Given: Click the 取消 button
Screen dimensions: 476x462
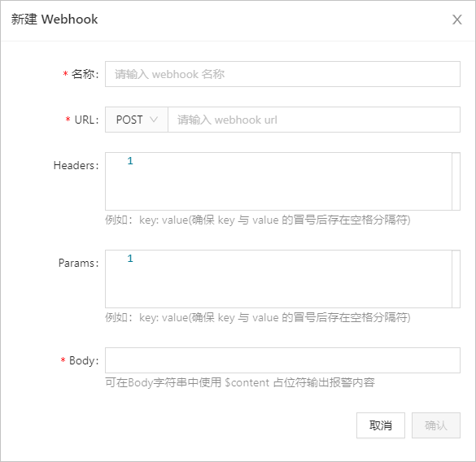Looking at the screenshot, I should click(380, 425).
